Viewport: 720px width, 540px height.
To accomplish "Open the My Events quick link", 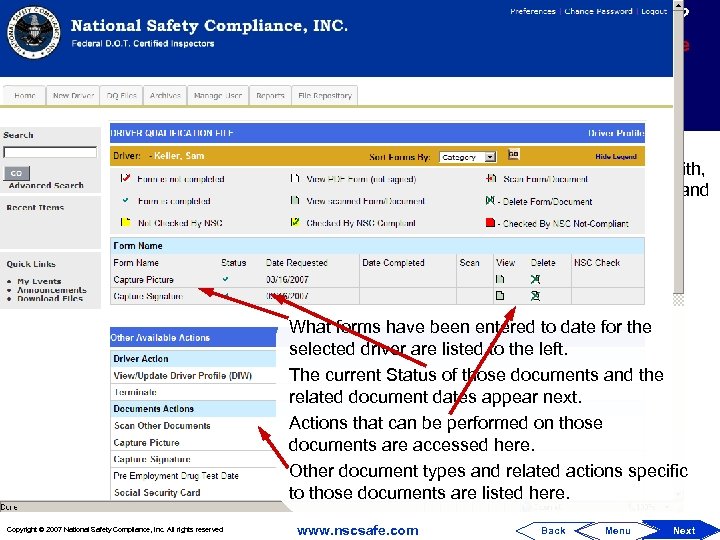I will [39, 281].
